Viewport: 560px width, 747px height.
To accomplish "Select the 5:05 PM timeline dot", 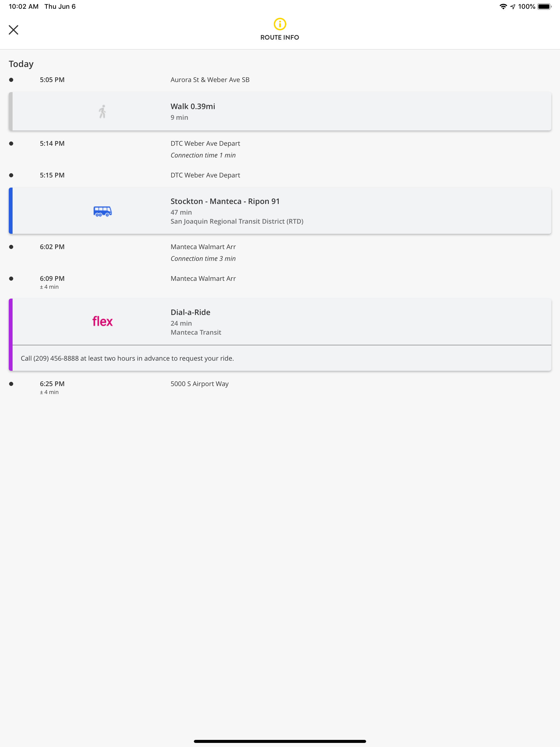I will pyautogui.click(x=11, y=79).
